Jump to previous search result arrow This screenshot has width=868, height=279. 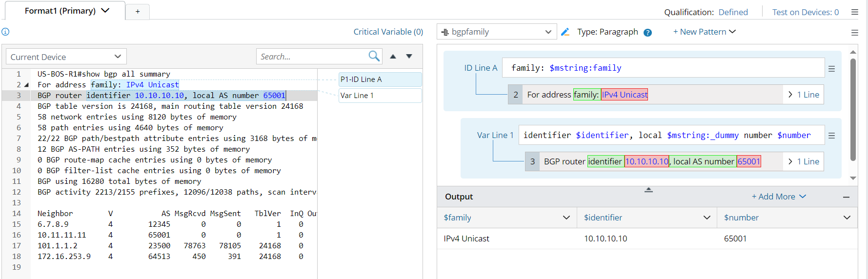(x=393, y=57)
